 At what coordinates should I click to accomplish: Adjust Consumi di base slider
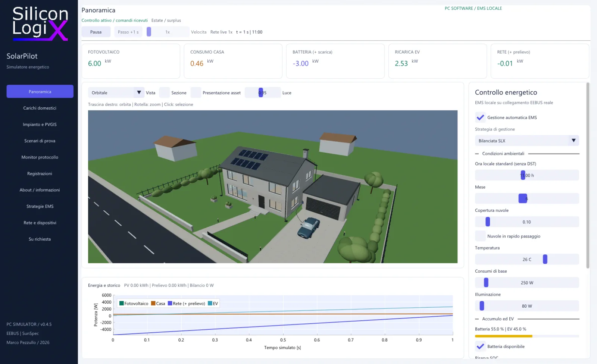coord(527,282)
